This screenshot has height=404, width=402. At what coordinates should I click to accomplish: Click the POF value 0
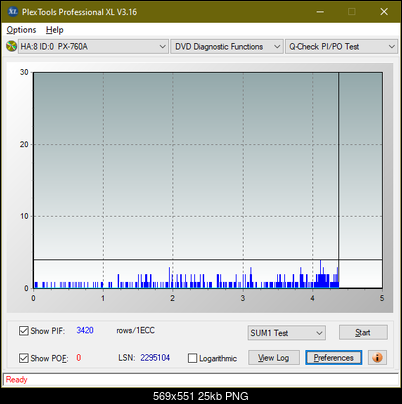(x=79, y=358)
